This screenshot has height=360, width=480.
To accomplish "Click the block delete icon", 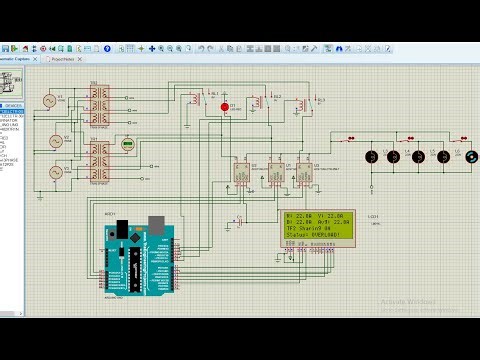I will point(277,49).
